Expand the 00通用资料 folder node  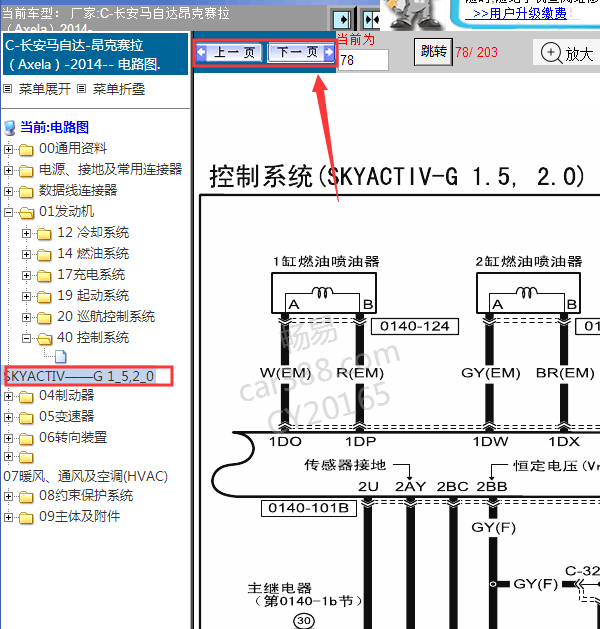coord(8,149)
